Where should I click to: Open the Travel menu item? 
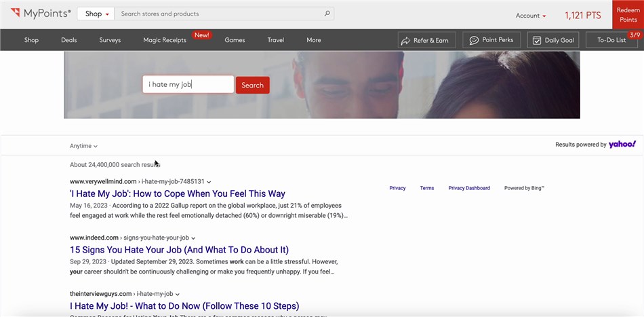click(276, 40)
